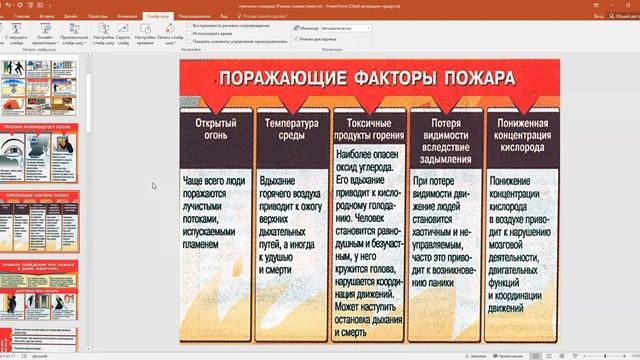Open the 'Рецензирование' ribbon tab

point(194,16)
